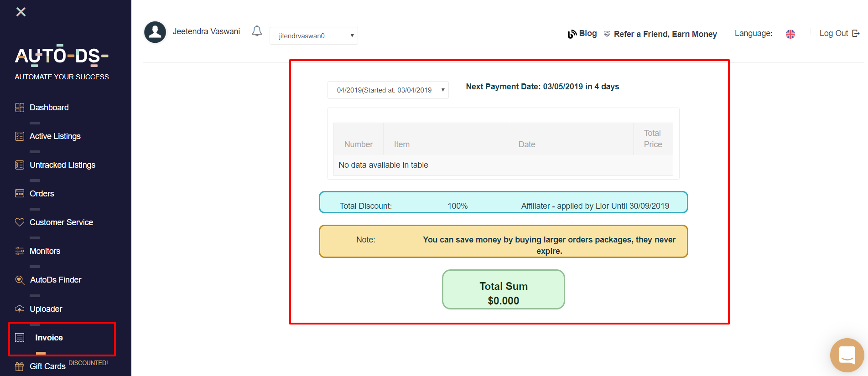Image resolution: width=868 pixels, height=376 pixels.
Task: Navigate to Orders
Action: point(42,194)
